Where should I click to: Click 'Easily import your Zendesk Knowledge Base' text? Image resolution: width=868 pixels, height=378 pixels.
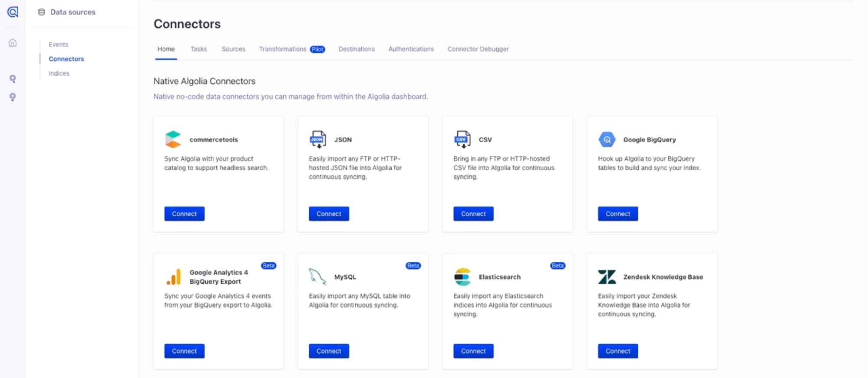coord(644,305)
